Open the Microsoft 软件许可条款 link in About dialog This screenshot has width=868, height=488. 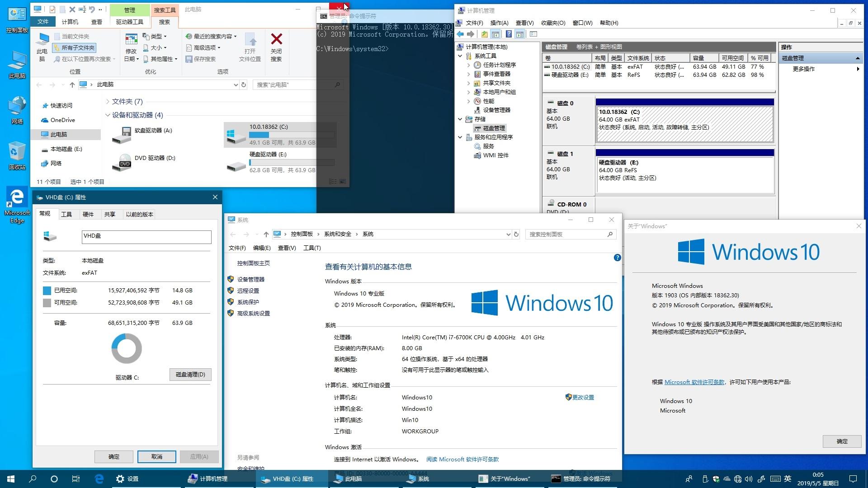pos(694,382)
